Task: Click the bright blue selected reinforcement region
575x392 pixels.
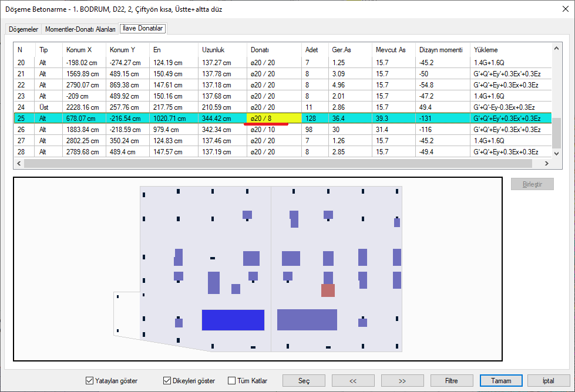Action: (x=233, y=320)
